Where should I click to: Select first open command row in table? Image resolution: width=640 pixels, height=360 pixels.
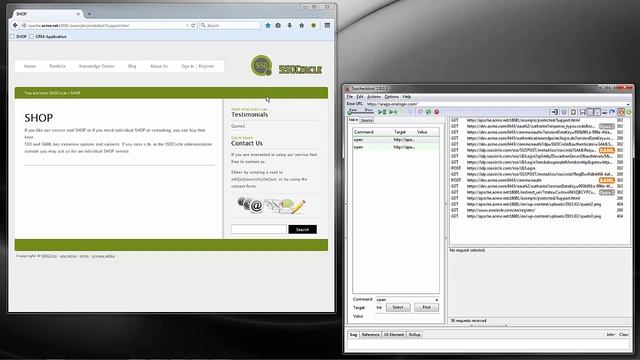pyautogui.click(x=396, y=140)
